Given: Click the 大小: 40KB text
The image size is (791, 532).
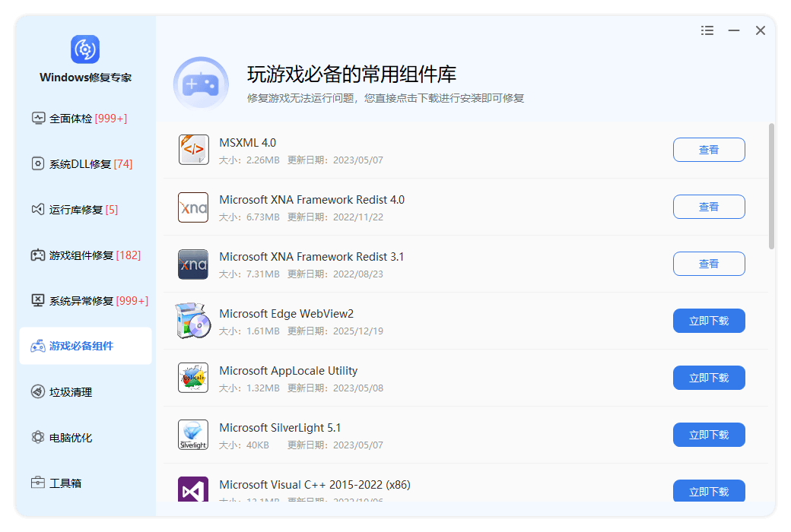Looking at the screenshot, I should coord(244,445).
